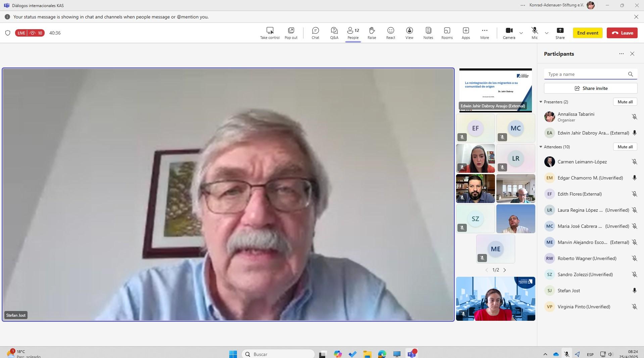
Task: Click Share invite button
Action: (x=590, y=88)
